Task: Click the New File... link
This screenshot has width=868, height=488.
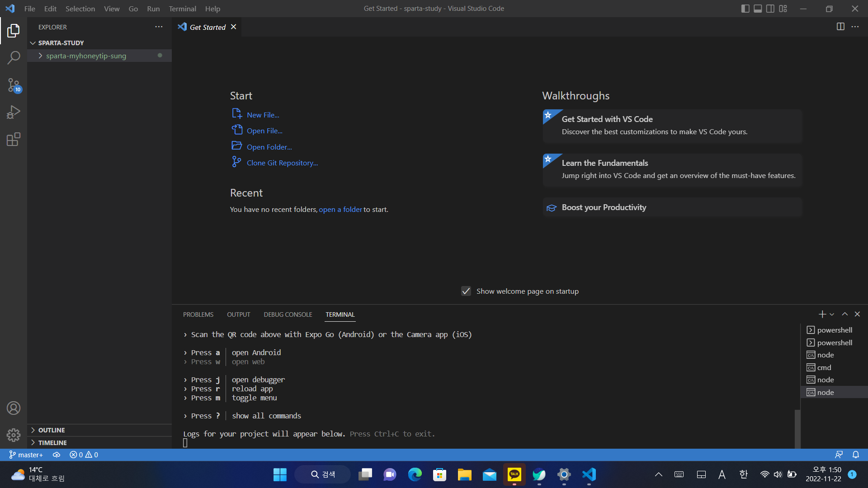Action: coord(263,115)
